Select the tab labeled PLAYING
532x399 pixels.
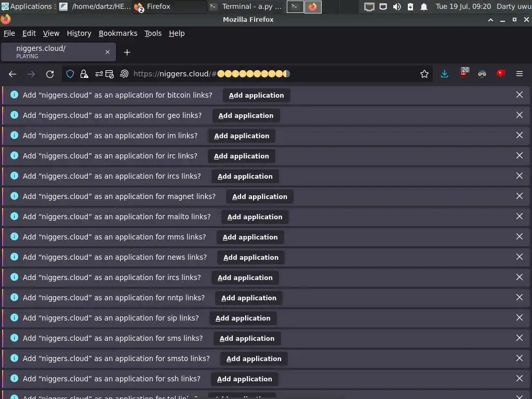(58, 52)
